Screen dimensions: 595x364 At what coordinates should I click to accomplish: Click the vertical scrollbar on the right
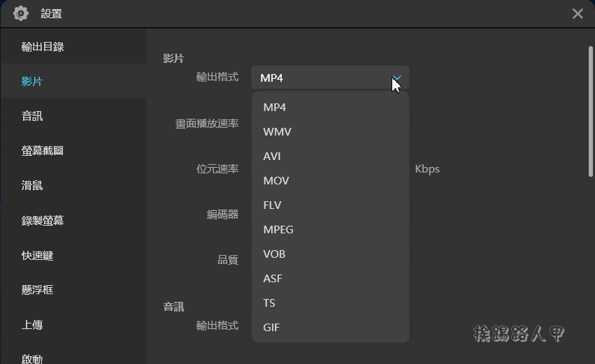coord(590,112)
